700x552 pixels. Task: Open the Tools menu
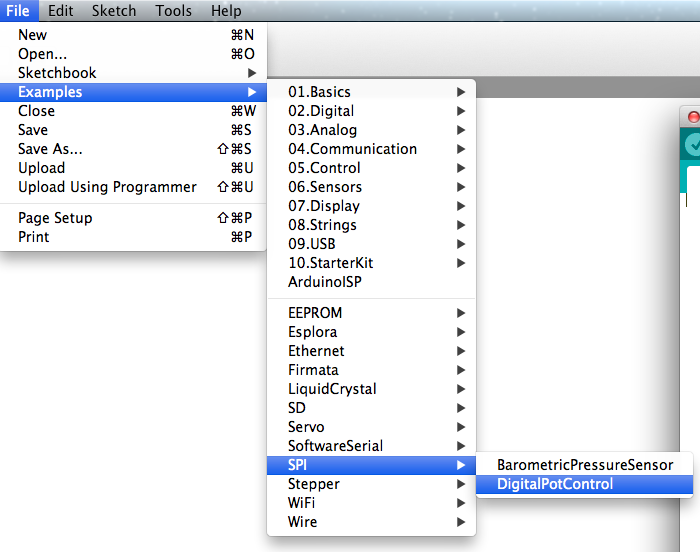pyautogui.click(x=173, y=10)
